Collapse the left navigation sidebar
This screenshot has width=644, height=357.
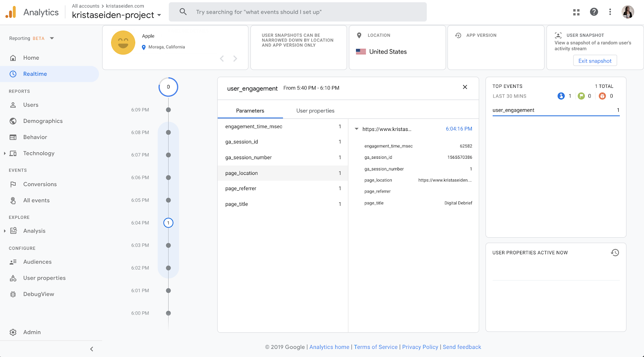[91, 349]
